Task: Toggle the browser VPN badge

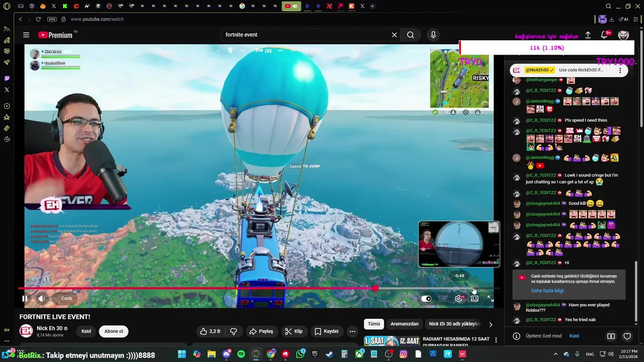Action: (52, 19)
